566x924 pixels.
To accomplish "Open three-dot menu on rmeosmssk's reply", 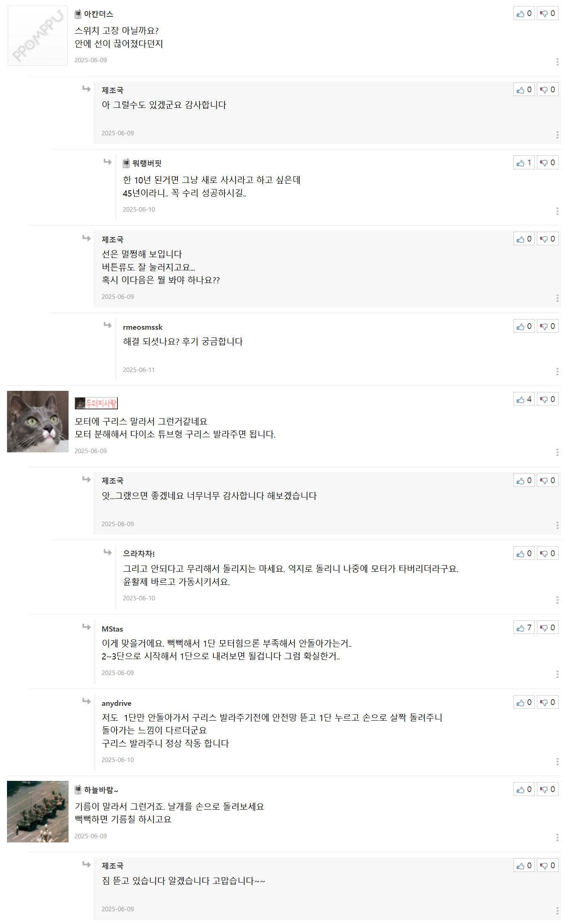I will pos(557,372).
